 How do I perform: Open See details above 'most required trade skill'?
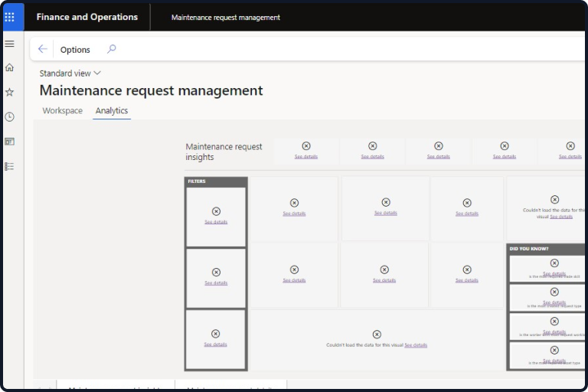click(x=554, y=273)
